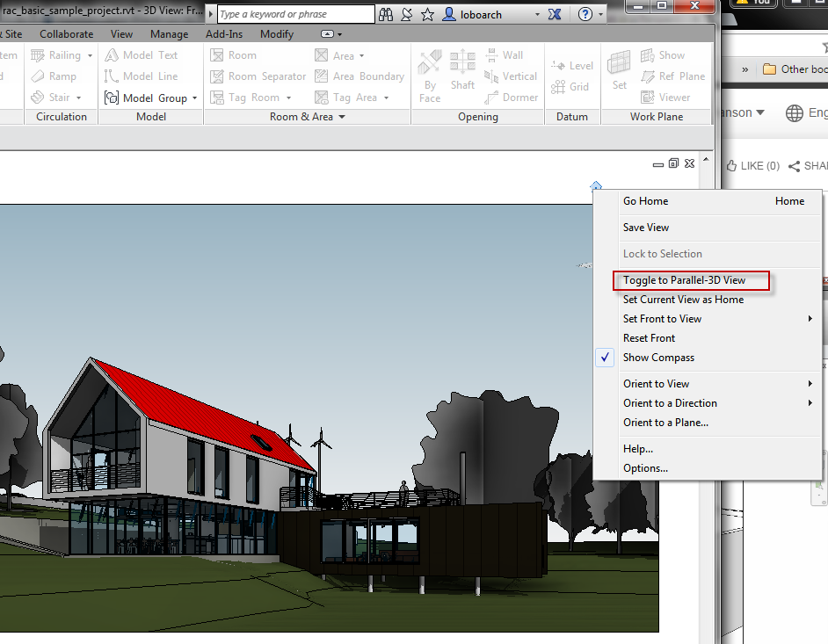Click the Help question mark icon

point(586,14)
